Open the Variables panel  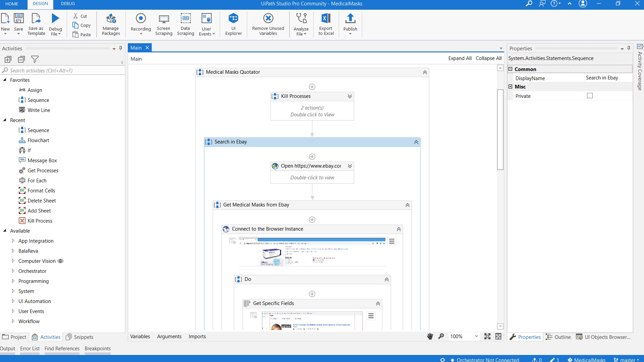pyautogui.click(x=140, y=336)
